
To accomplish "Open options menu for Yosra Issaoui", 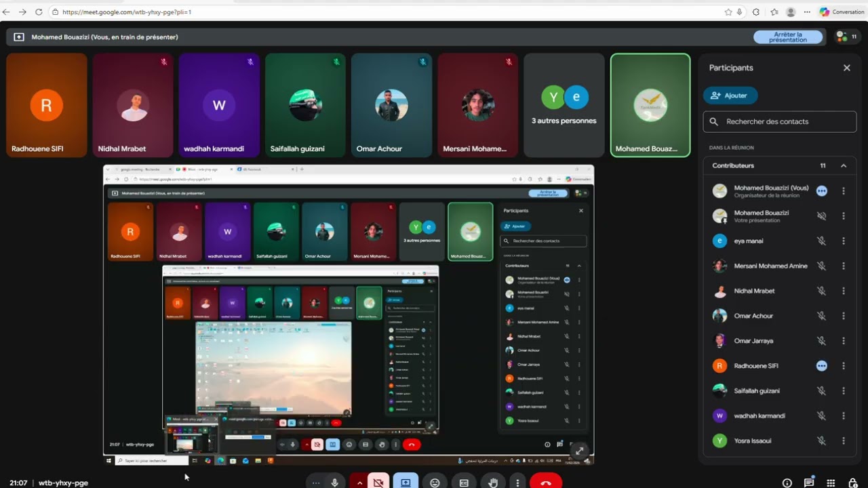I will (844, 441).
